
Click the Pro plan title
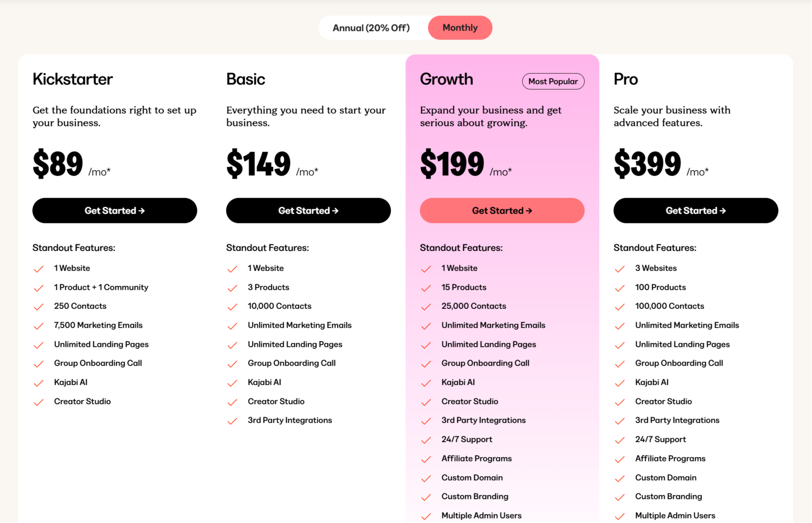[x=626, y=79]
